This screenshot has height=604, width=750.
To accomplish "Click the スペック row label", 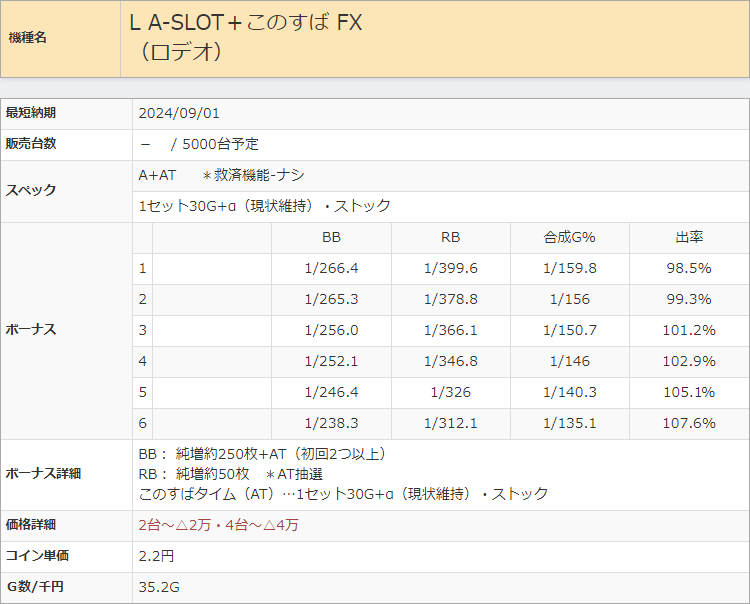I will [31, 190].
